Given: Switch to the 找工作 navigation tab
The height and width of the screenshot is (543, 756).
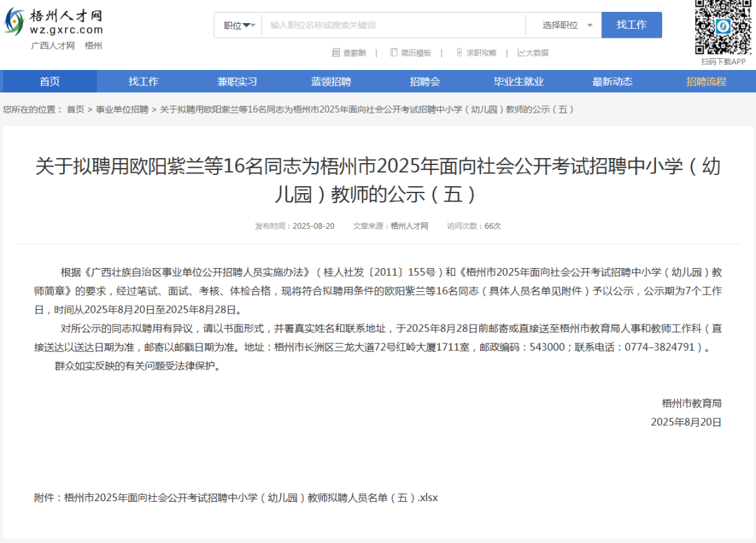Looking at the screenshot, I should coord(144,81).
